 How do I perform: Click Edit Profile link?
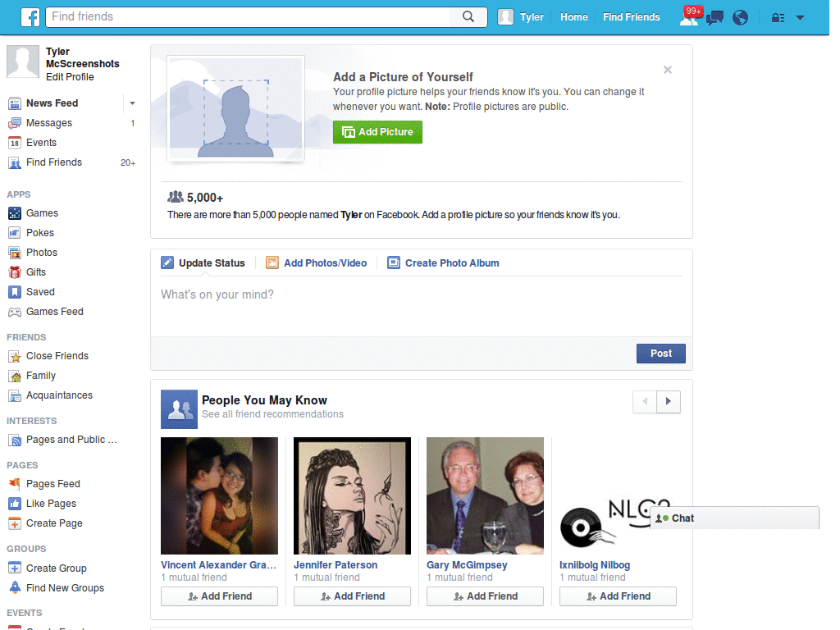pyautogui.click(x=70, y=77)
